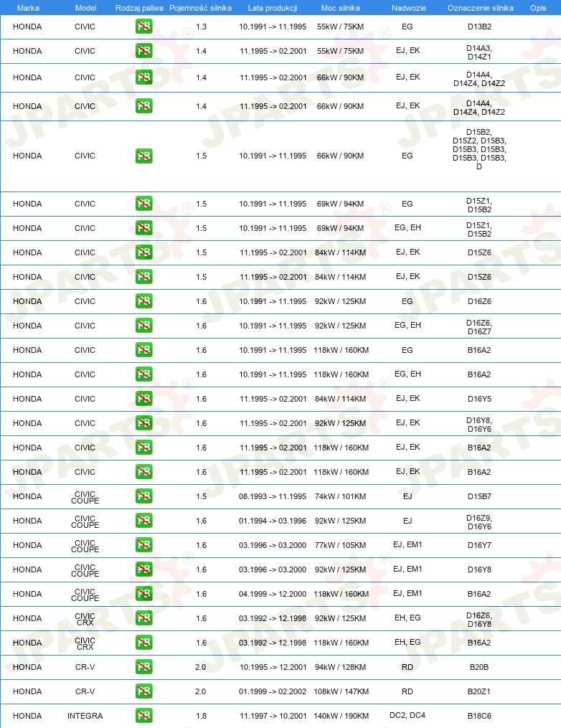
Task: Click the INTEGRA model cell
Action: pos(85,716)
